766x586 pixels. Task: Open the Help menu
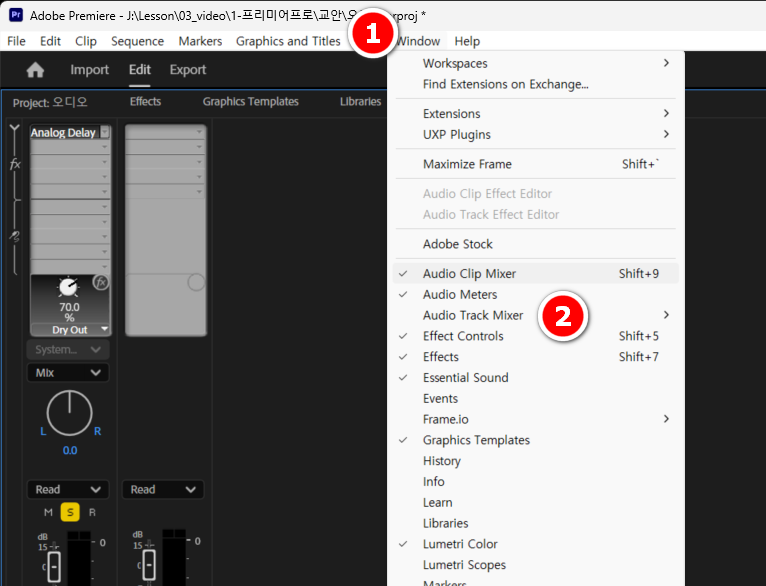pos(467,42)
